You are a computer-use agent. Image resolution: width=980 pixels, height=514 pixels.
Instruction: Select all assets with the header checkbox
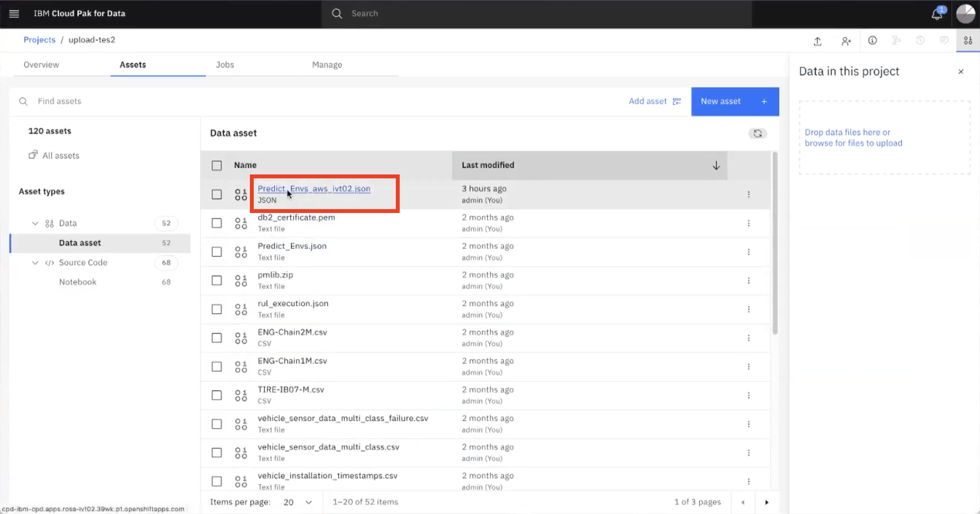point(217,165)
